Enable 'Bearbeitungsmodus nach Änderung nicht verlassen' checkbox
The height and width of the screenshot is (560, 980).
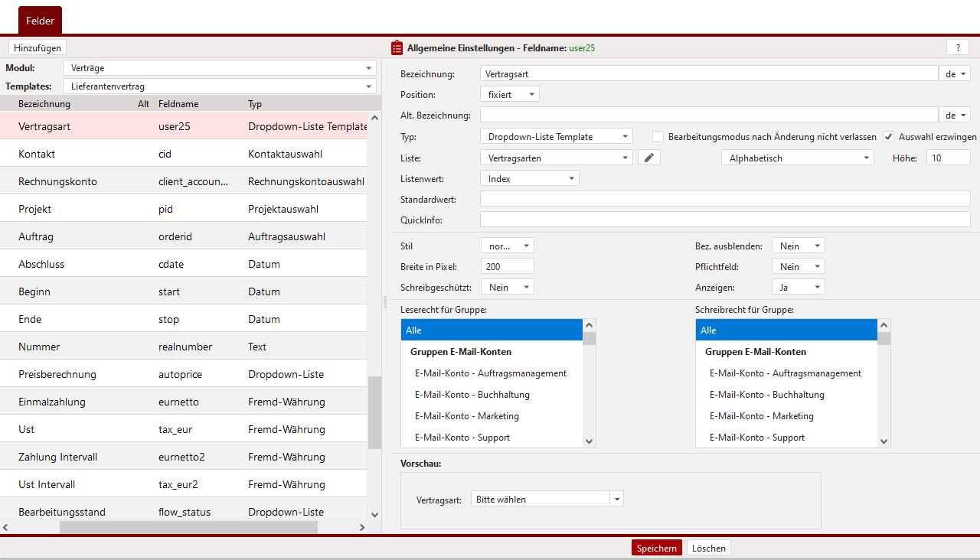click(x=658, y=137)
